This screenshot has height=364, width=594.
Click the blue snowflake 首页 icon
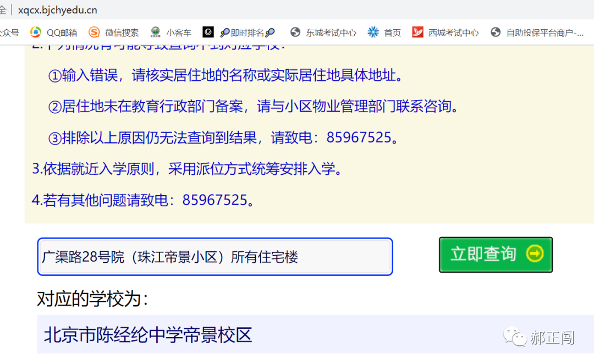pyautogui.click(x=373, y=32)
